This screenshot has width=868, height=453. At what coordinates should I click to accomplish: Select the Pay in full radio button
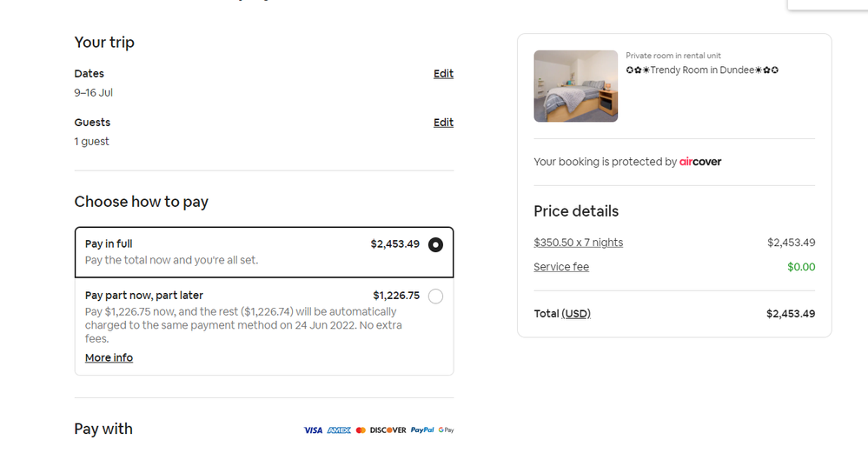point(435,244)
